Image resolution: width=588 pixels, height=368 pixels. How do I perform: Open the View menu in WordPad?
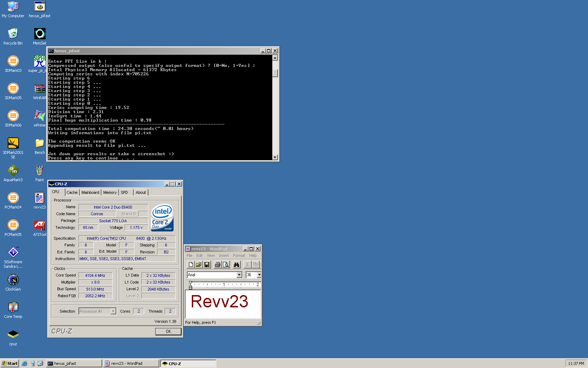[x=211, y=255]
